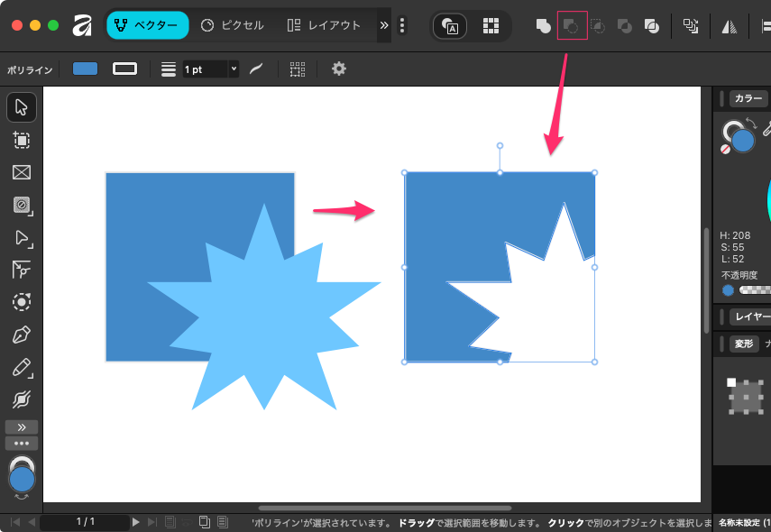Switch to the レイアウト studio tab
This screenshot has width=771, height=532.
click(x=324, y=25)
